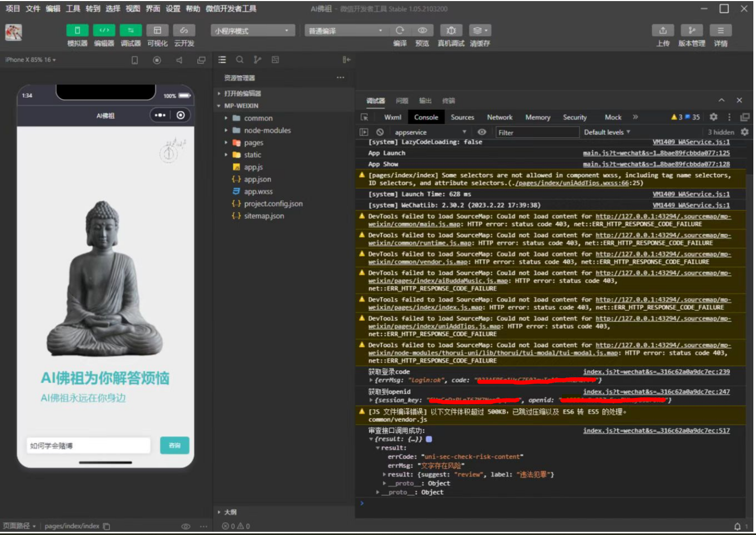The width and height of the screenshot is (756, 535).
Task: Open the explorer file list view icon
Action: pos(222,60)
